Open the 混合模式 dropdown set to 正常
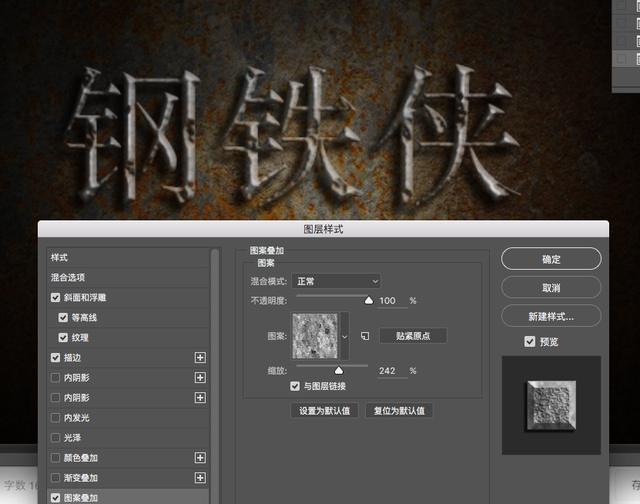The width and height of the screenshot is (640, 504). click(336, 281)
